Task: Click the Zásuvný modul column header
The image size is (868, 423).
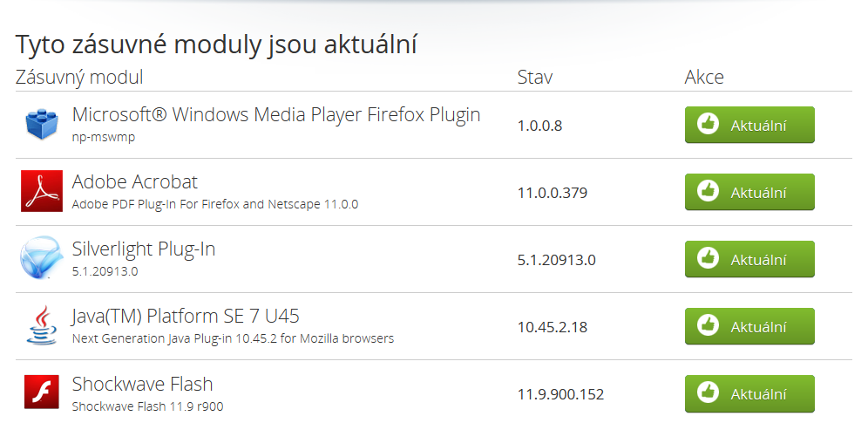Action: 79,78
